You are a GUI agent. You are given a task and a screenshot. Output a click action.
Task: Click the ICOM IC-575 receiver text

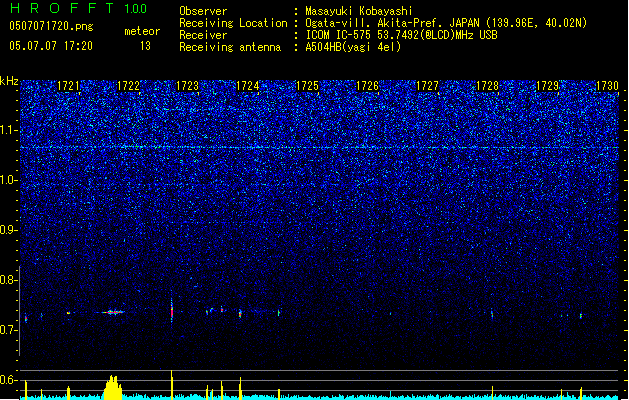pos(402,35)
